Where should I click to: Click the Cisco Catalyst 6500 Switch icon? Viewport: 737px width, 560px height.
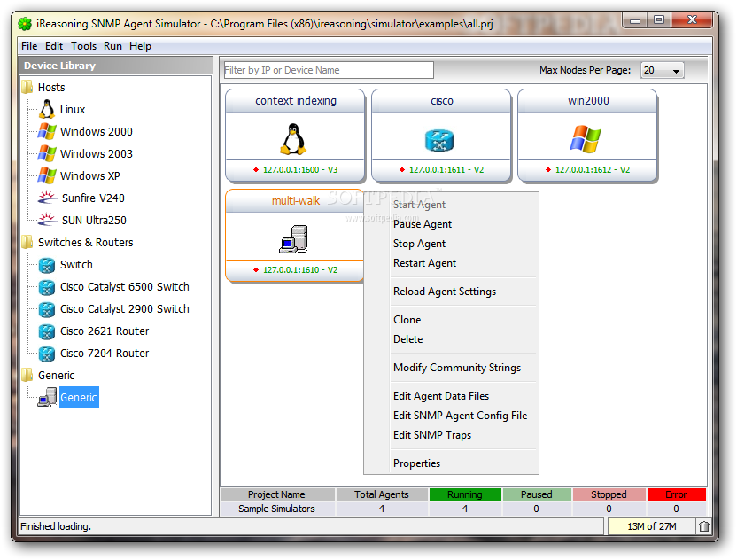click(47, 287)
